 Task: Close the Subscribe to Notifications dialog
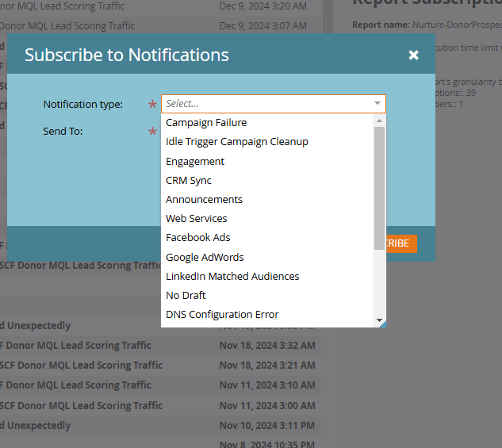(x=413, y=55)
